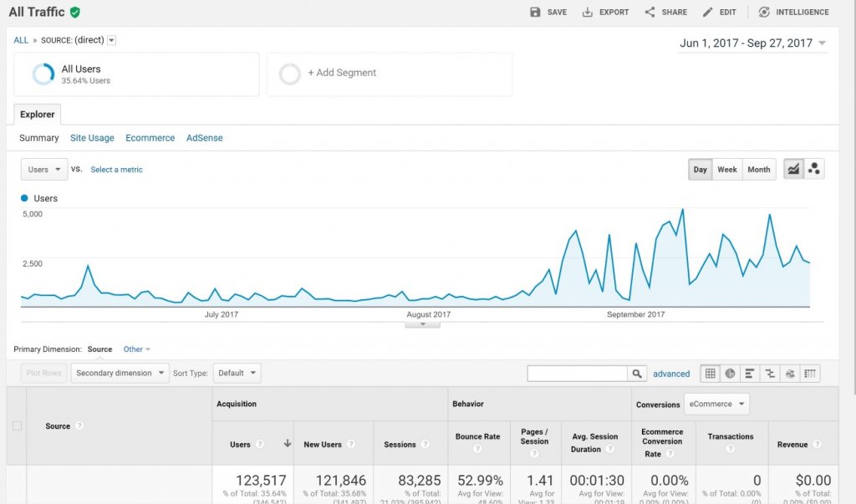856x504 pixels.
Task: Click the Export icon
Action: pos(587,13)
